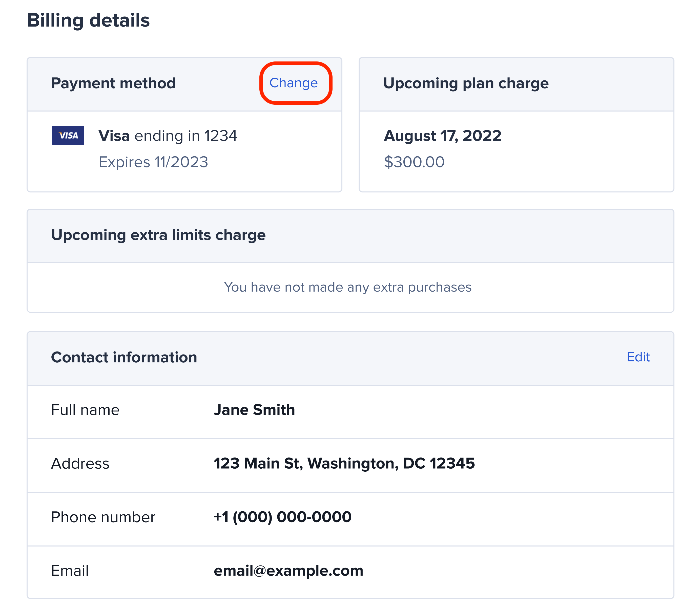Click the 'Upcoming plan charge' card title

(466, 84)
